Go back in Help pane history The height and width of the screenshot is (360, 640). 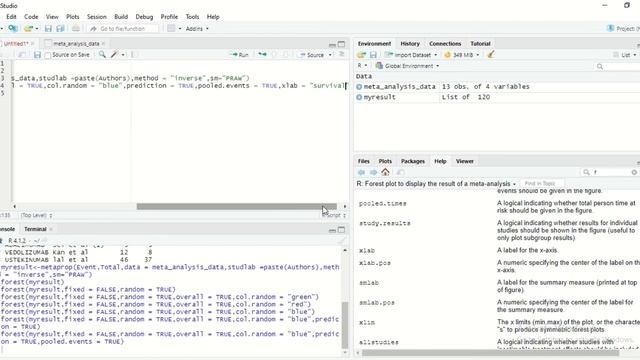(361, 172)
